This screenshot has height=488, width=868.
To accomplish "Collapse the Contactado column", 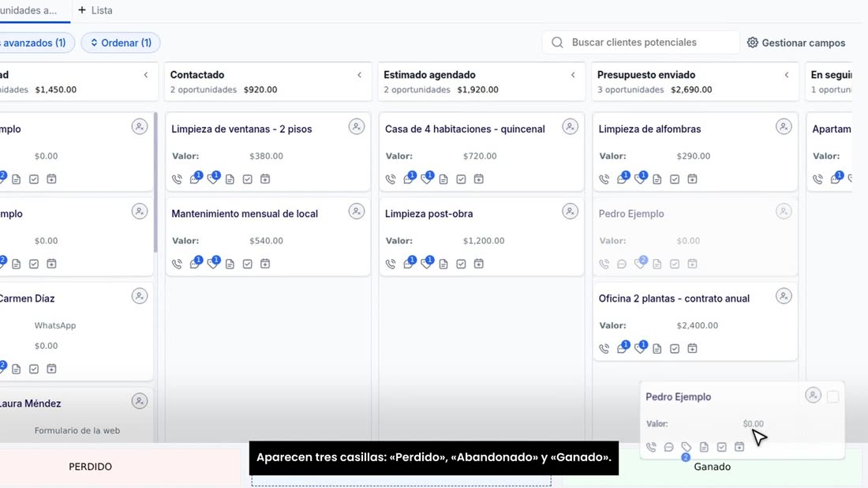I will 359,75.
